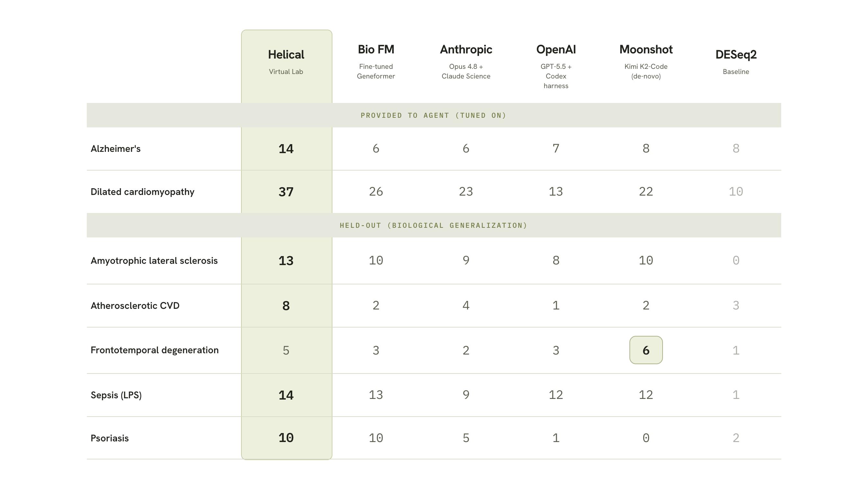Click the Helical column header
Viewport: 868px width, 489px height.
coord(286,55)
